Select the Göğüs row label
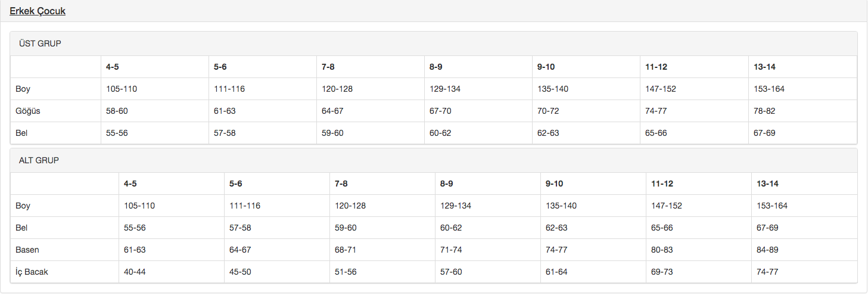Screen dimensions: 868x295 pyautogui.click(x=28, y=111)
